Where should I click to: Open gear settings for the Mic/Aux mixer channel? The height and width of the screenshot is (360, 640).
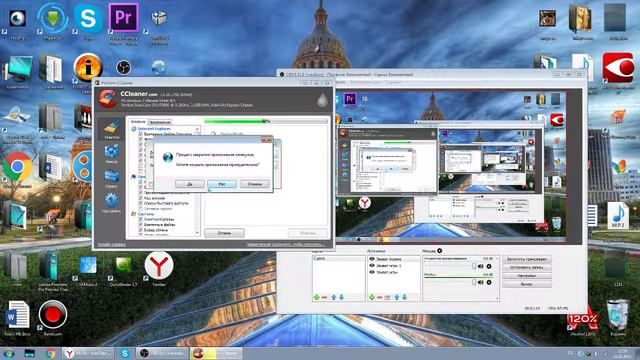tap(489, 282)
